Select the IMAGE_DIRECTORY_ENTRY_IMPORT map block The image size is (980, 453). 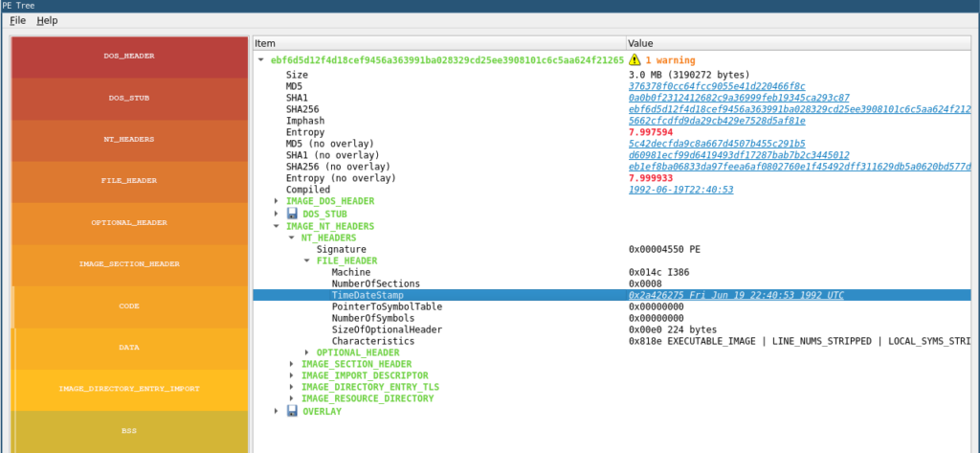click(129, 389)
